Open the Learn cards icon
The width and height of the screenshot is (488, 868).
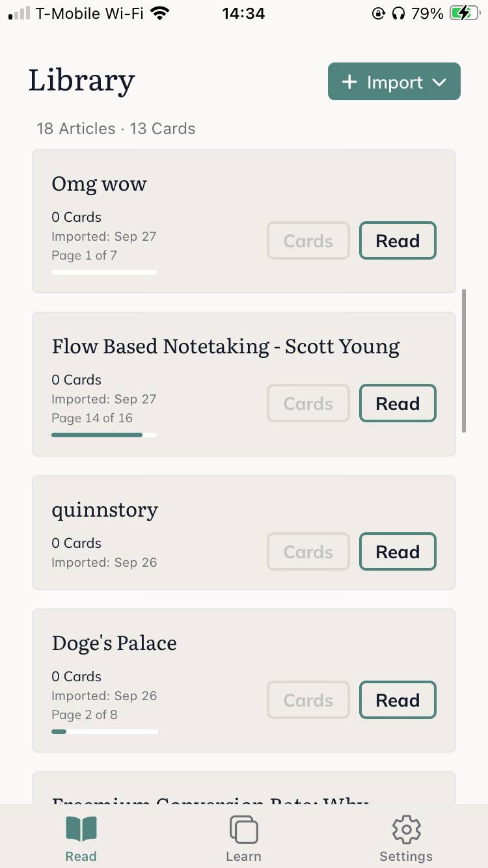click(243, 830)
